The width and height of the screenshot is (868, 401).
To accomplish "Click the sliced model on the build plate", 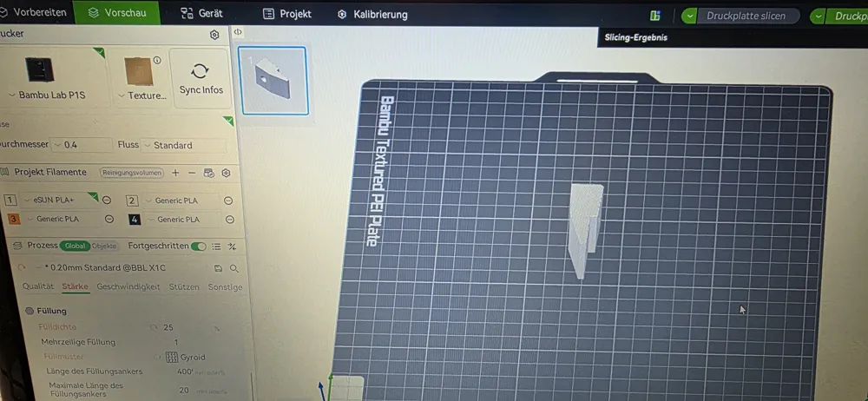I will (x=586, y=230).
